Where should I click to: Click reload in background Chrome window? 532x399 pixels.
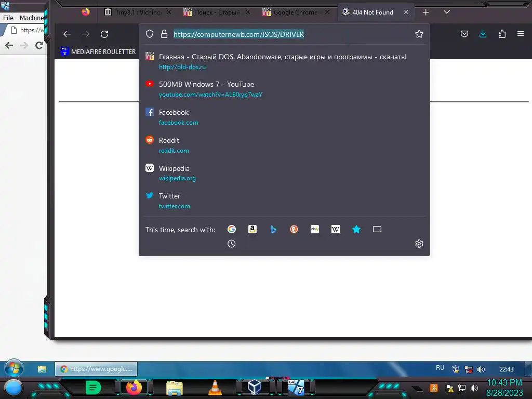39,45
